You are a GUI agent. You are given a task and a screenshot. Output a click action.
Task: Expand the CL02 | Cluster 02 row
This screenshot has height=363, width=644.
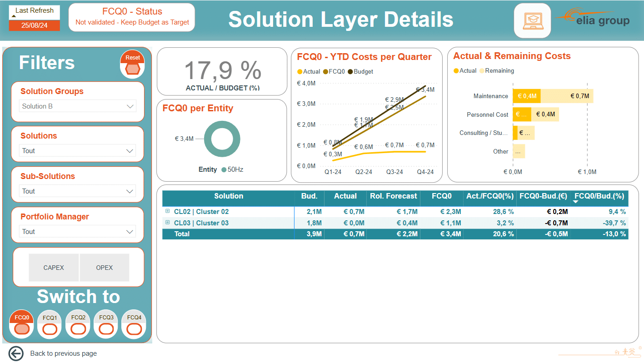click(x=168, y=211)
